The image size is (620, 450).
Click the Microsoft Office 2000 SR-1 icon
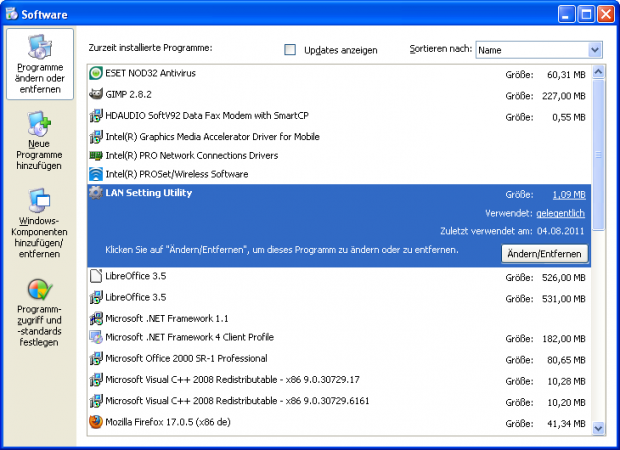pyautogui.click(x=95, y=358)
